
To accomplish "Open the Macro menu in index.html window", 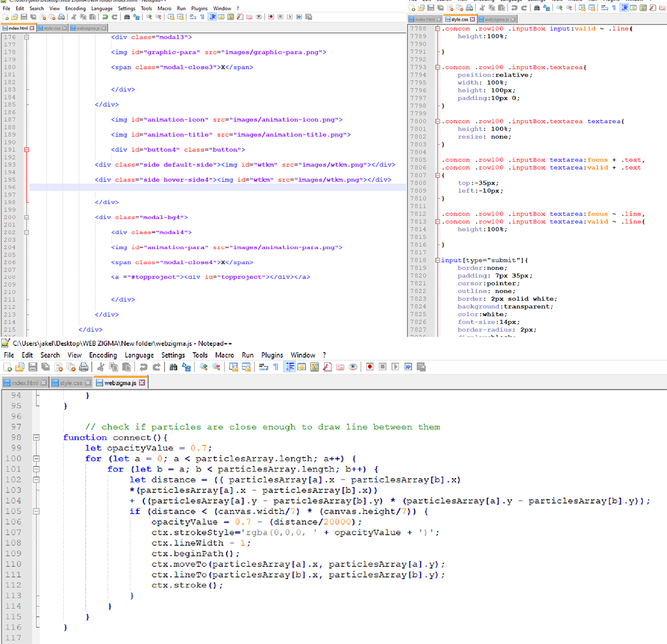I will [165, 8].
